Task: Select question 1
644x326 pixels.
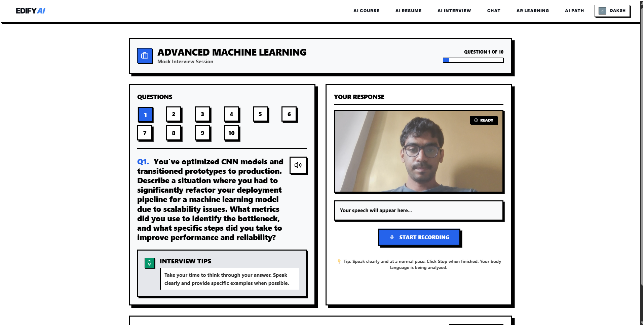Action: 145,115
